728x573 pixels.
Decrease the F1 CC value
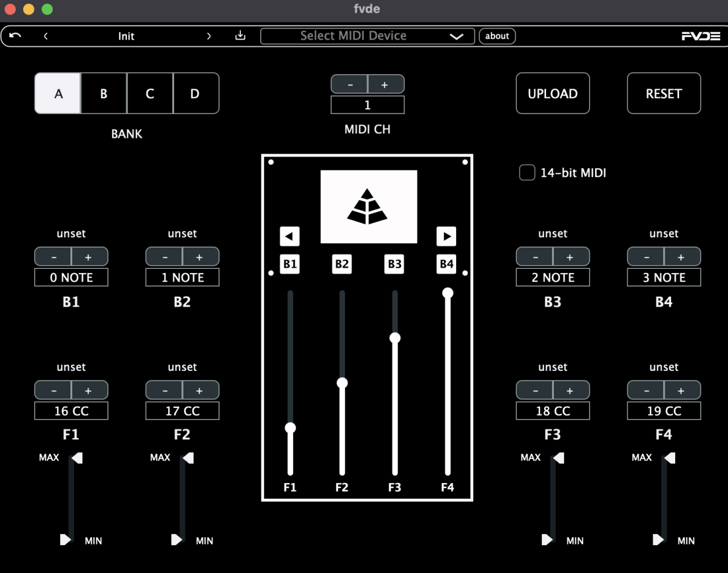coord(53,390)
